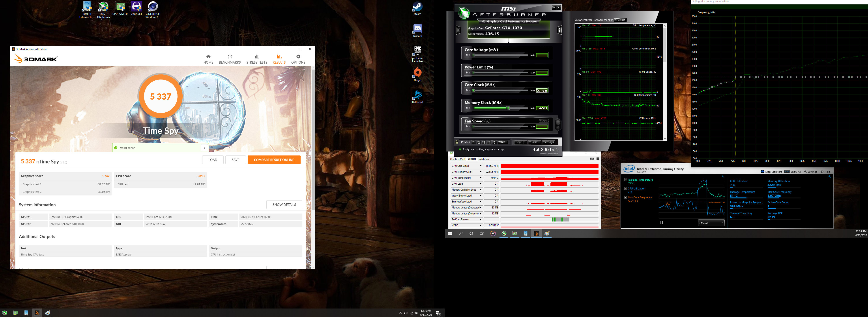Click Core Voltage slider track

click(500, 55)
